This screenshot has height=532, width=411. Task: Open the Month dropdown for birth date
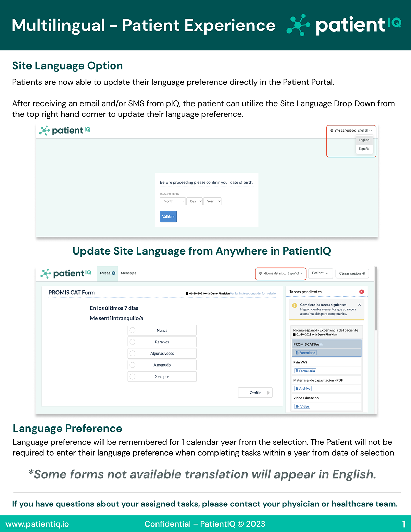point(173,201)
